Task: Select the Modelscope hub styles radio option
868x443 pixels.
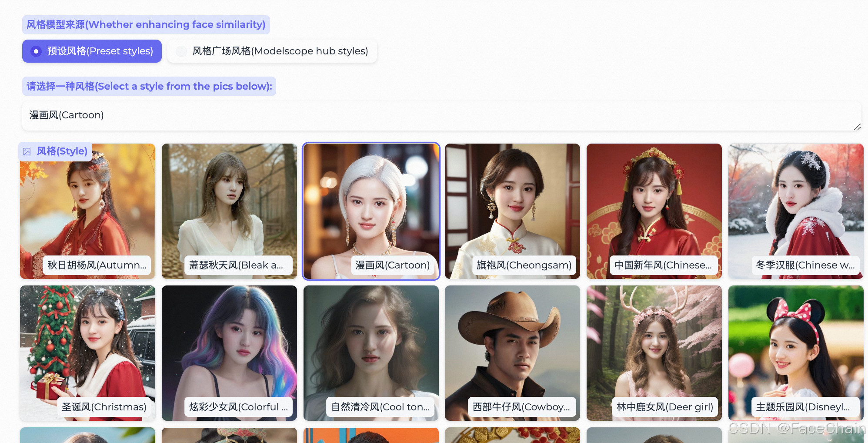Action: click(272, 51)
